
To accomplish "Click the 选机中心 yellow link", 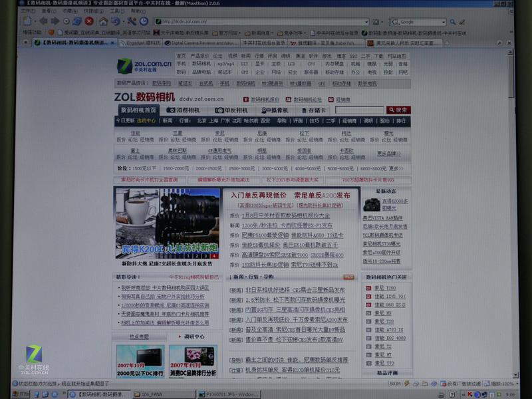I will (146, 121).
